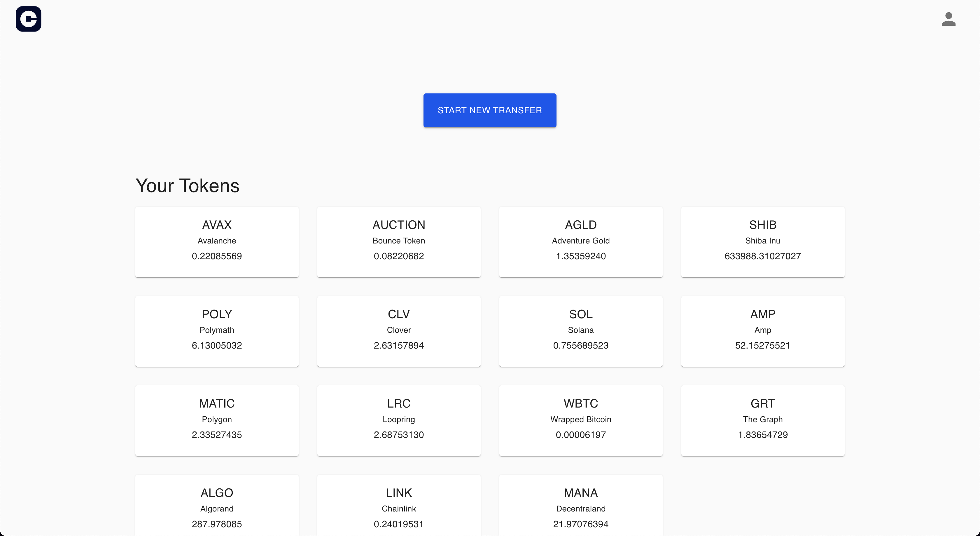Open the POLY Polymath token card
Image resolution: width=980 pixels, height=536 pixels.
[x=217, y=331]
